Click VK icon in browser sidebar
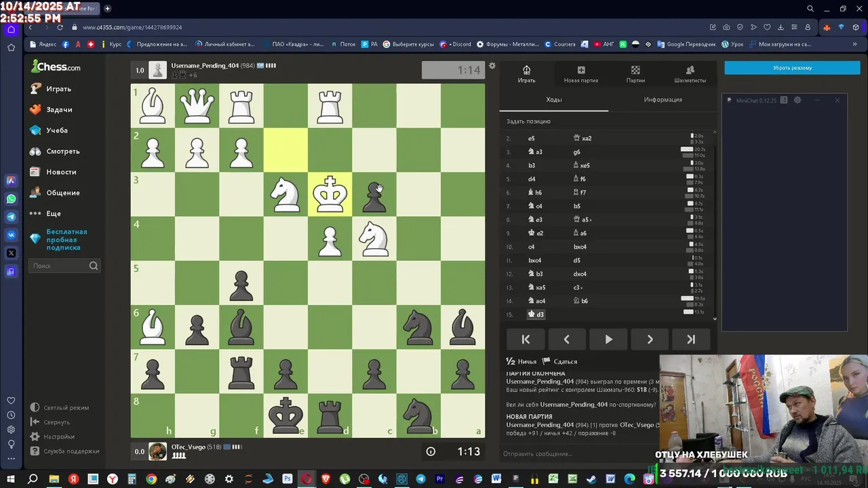868x488 pixels. pos(11,235)
